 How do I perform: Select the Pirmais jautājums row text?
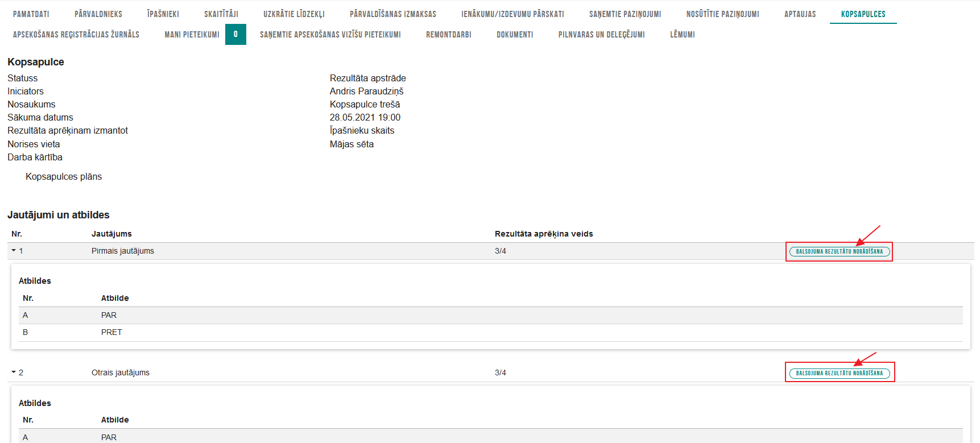[x=123, y=251]
